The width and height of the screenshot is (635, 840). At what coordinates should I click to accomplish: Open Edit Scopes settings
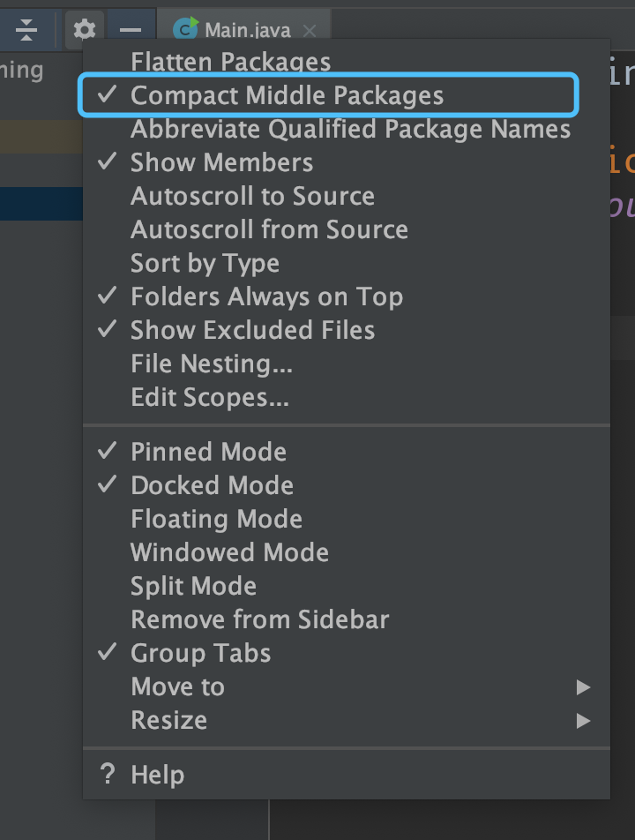[209, 397]
